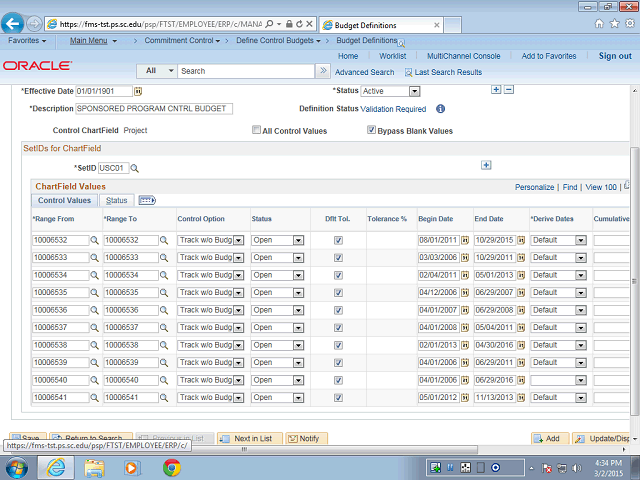The width and height of the screenshot is (640, 480).
Task: Delete effective-dated row with minus icon
Action: point(508,90)
